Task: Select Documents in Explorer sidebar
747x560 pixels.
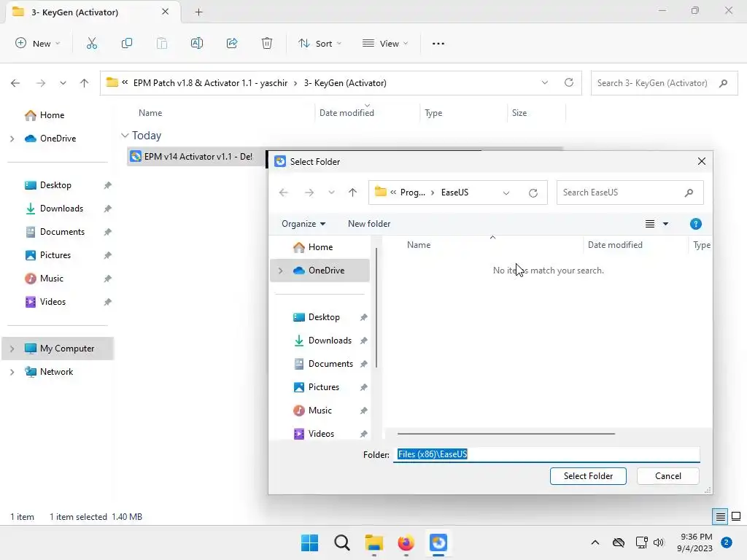Action: [62, 232]
